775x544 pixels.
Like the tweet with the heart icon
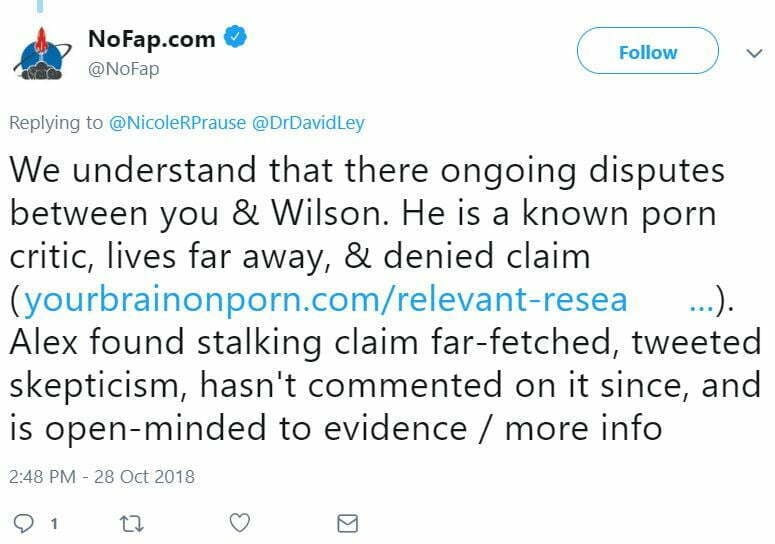pos(239,523)
